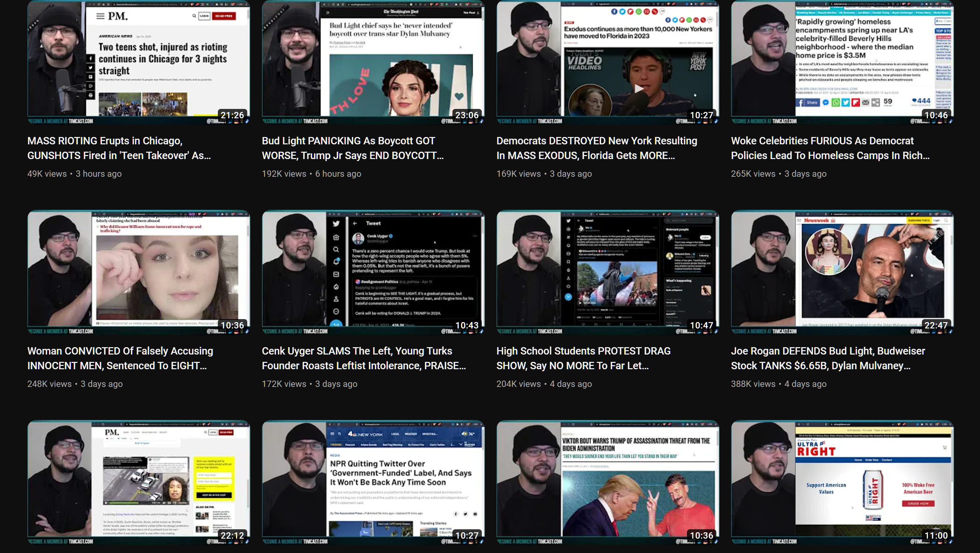Click the '172K views' count
The height and width of the screenshot is (553, 980).
click(284, 384)
